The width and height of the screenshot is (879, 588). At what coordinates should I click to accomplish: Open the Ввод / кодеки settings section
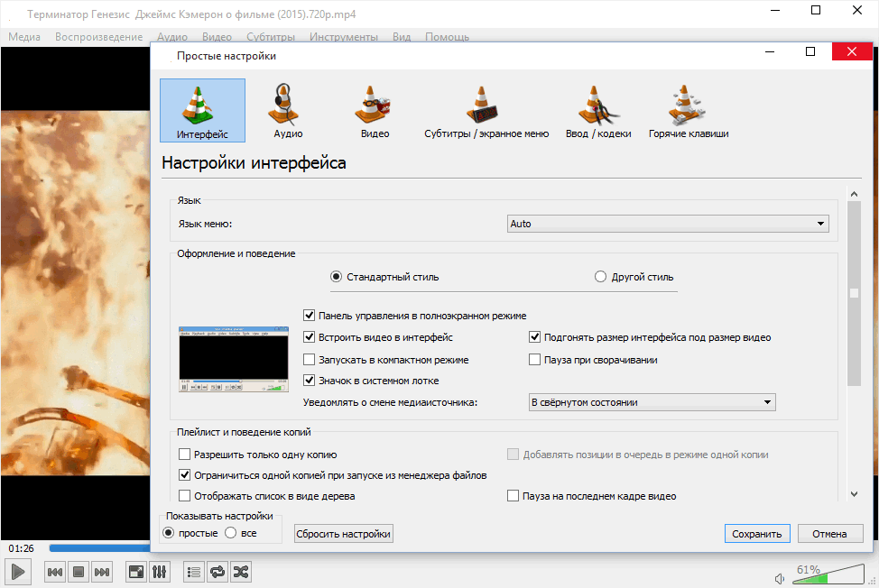click(599, 108)
